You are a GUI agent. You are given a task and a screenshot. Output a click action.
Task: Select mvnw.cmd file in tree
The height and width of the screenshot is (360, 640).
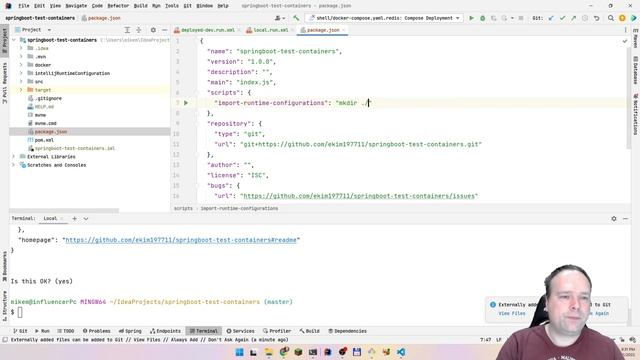coord(45,123)
